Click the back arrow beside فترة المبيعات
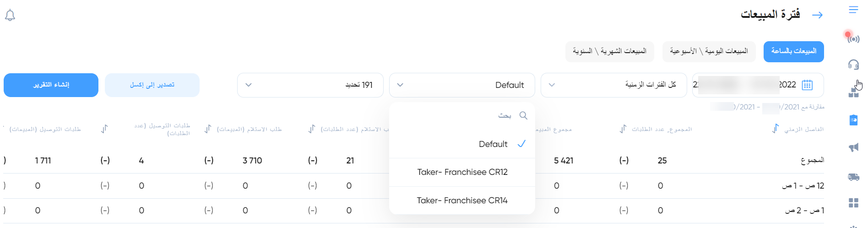868x228 pixels. pos(817,15)
